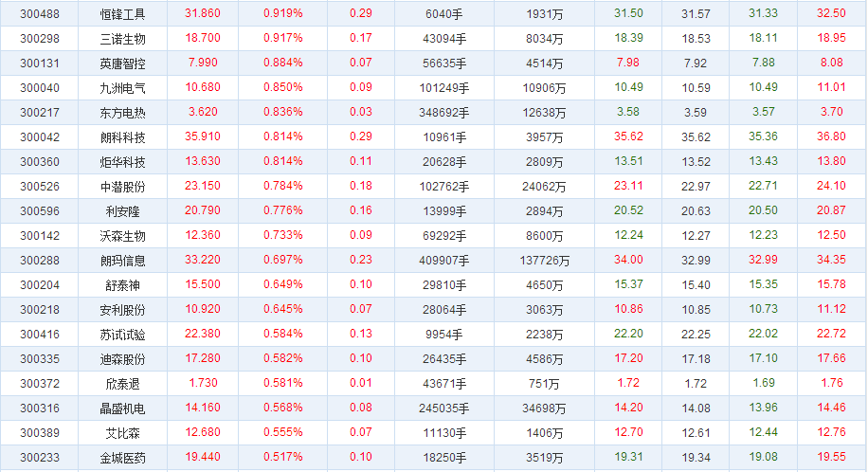Click price 35.910 for 朗科科技

tap(203, 136)
